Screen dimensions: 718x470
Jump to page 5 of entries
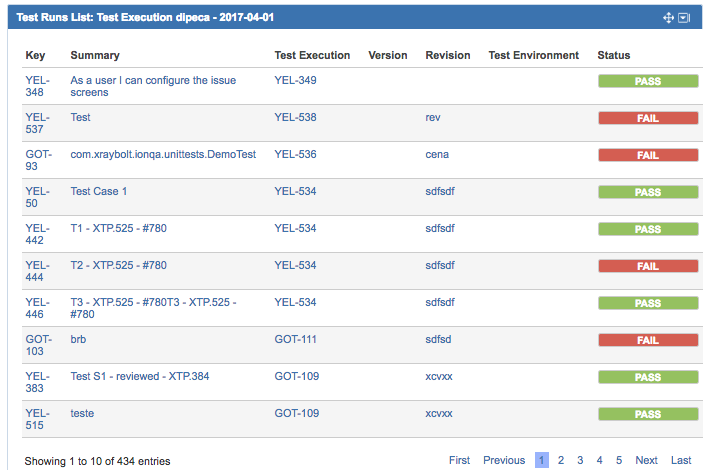coord(619,460)
